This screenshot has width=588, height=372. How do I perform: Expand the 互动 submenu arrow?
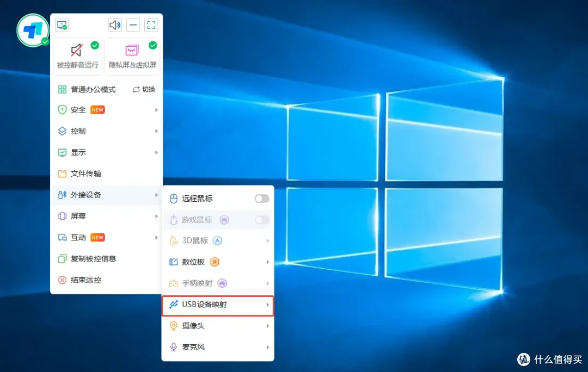[156, 238]
